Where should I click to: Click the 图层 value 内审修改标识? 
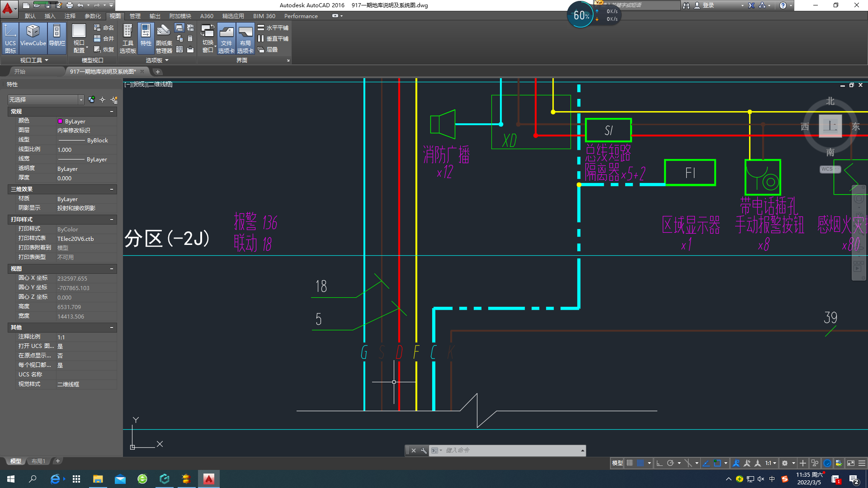[x=86, y=131]
